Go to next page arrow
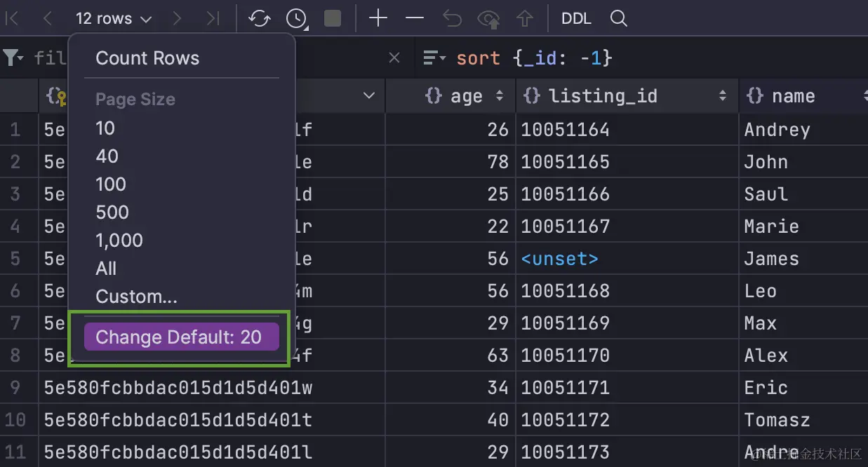 177,19
